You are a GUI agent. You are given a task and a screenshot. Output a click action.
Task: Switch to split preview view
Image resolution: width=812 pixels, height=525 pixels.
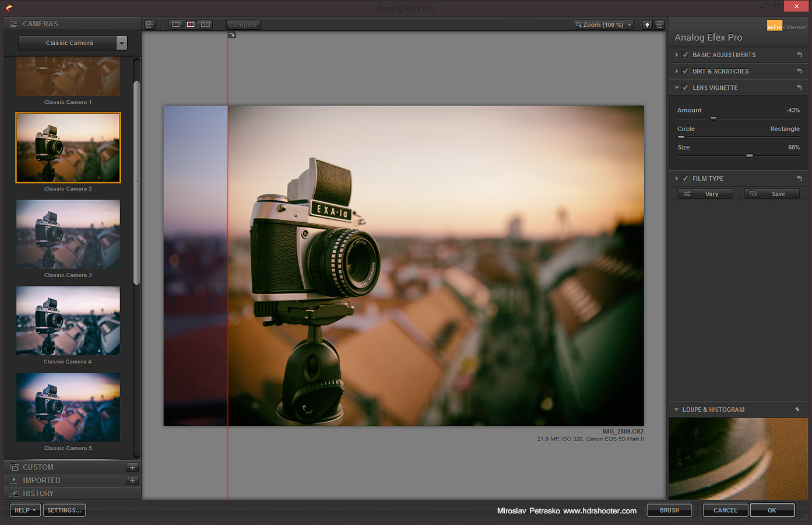pos(191,24)
